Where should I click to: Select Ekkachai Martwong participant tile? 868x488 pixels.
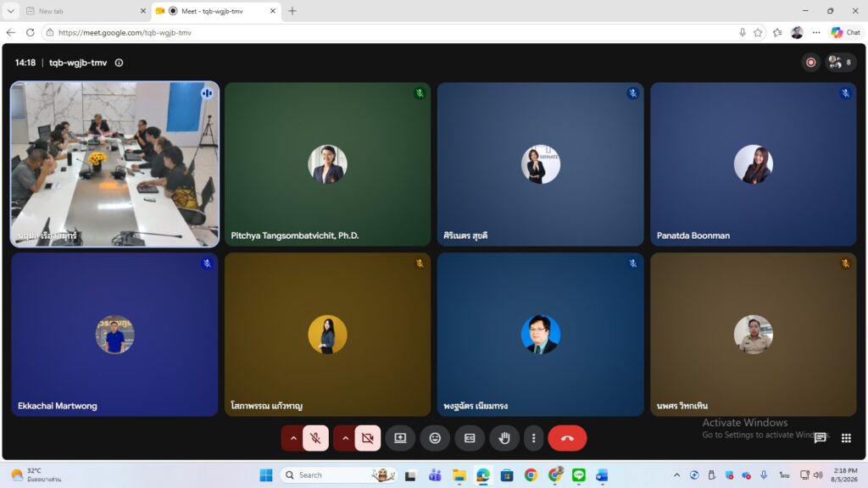click(114, 335)
